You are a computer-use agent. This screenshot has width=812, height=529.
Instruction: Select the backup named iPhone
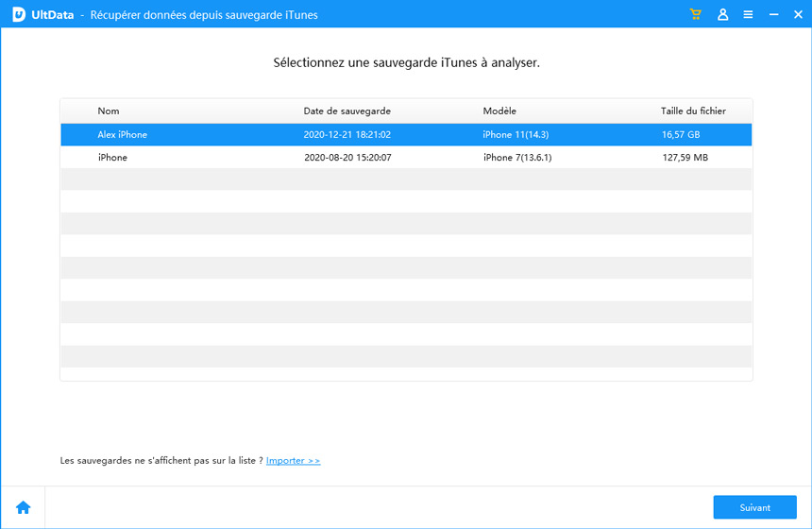pos(112,158)
